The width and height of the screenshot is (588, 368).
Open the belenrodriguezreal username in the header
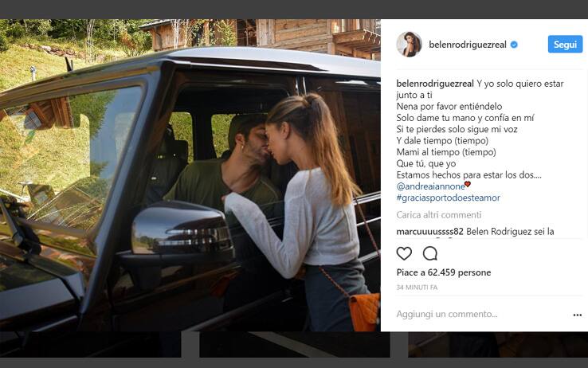click(467, 45)
